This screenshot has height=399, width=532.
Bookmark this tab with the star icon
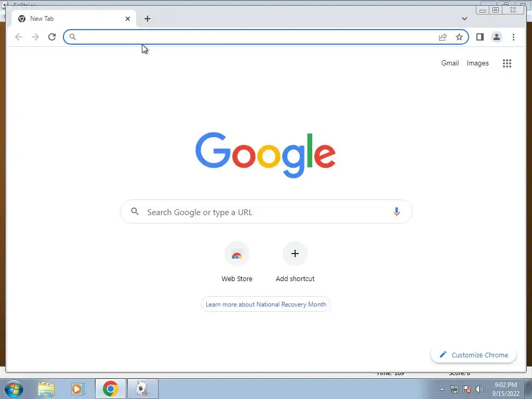pyautogui.click(x=459, y=37)
